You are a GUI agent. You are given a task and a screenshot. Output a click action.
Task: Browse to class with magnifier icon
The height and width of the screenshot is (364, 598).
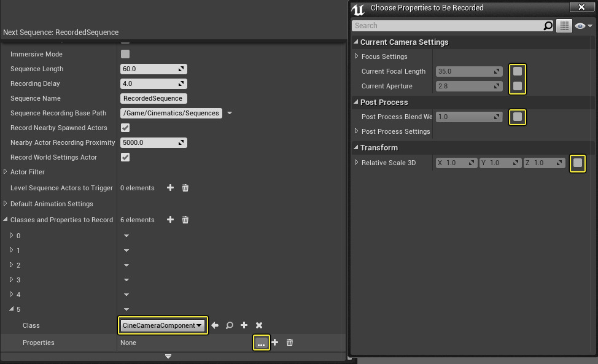pos(230,325)
